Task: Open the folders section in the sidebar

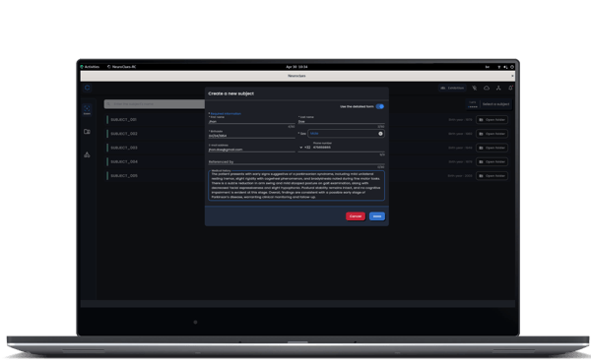Action: 87,132
